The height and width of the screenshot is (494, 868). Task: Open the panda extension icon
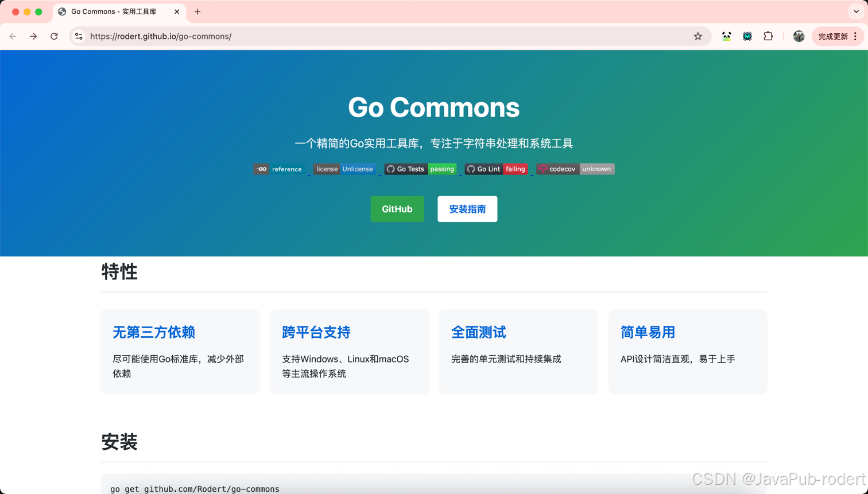(x=726, y=36)
